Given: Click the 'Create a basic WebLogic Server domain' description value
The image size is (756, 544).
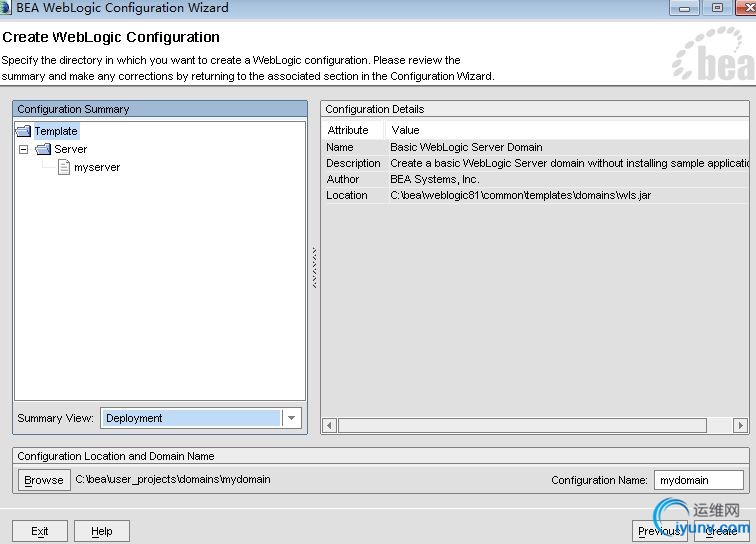Looking at the screenshot, I should click(569, 163).
